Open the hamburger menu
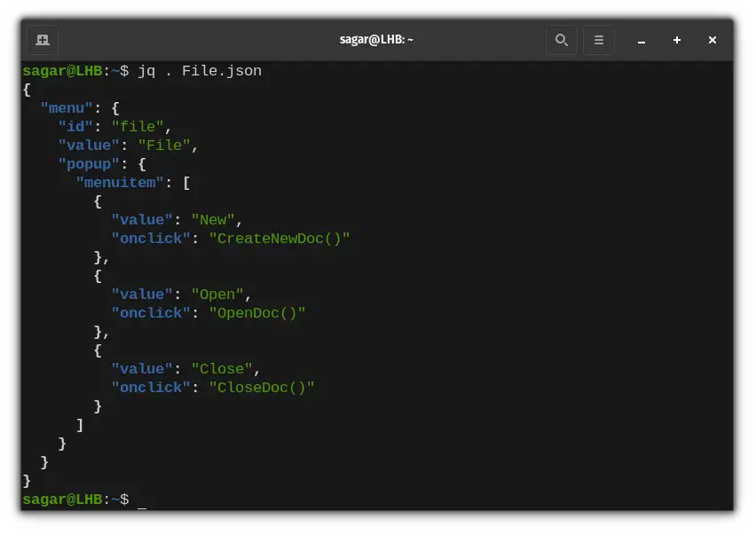 tap(598, 40)
